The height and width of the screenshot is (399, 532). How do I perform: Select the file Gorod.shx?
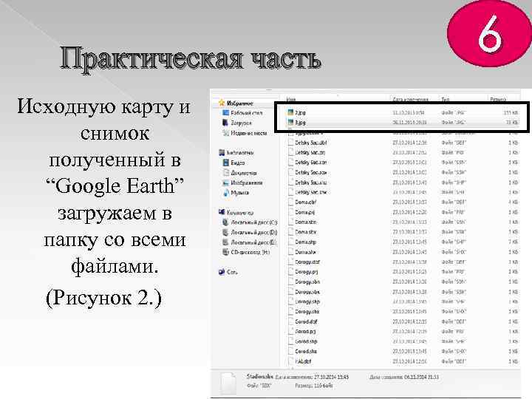(306, 352)
